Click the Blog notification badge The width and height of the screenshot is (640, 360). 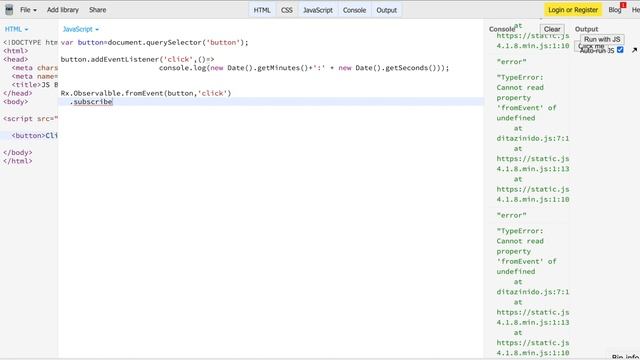623,5
